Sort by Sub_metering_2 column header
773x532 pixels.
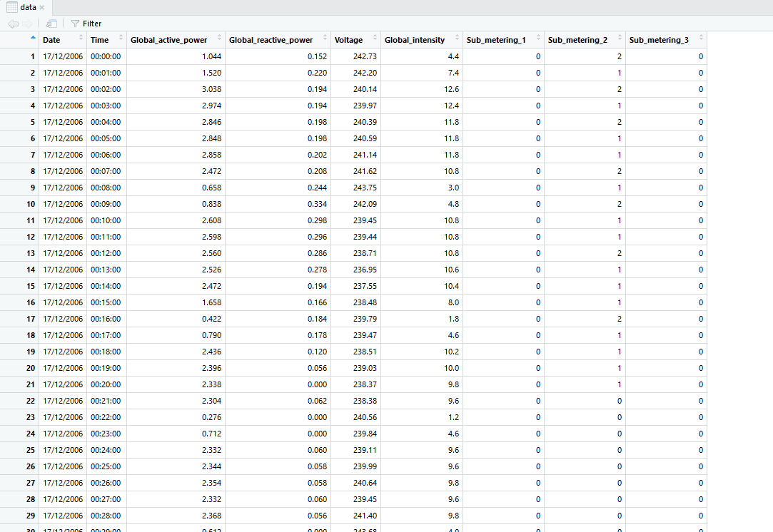click(585, 40)
